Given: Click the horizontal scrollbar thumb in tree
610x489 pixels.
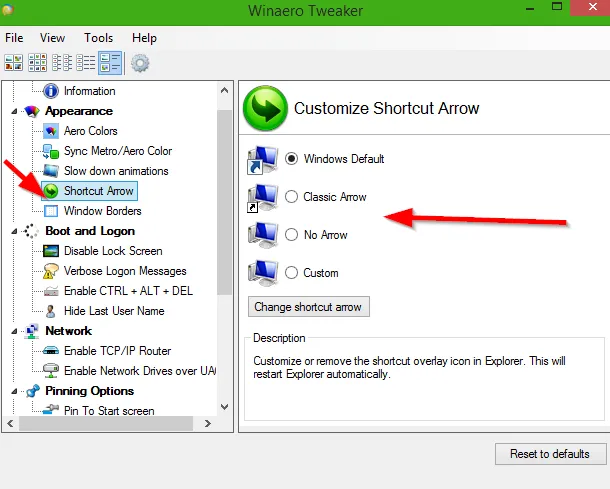Looking at the screenshot, I should coord(106,423).
